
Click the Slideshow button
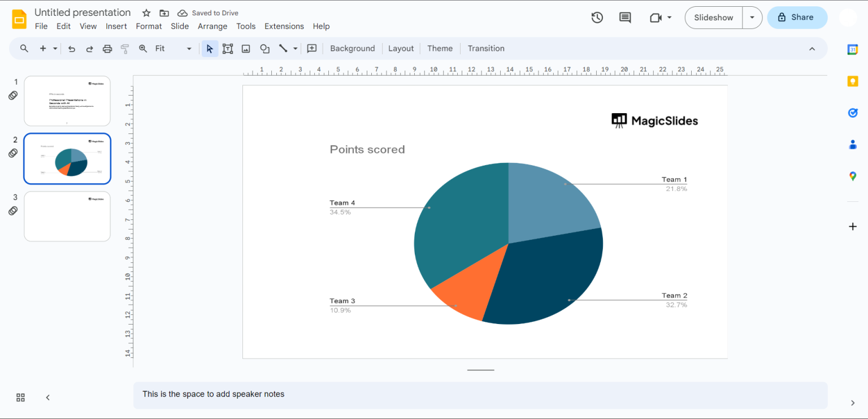click(x=714, y=18)
